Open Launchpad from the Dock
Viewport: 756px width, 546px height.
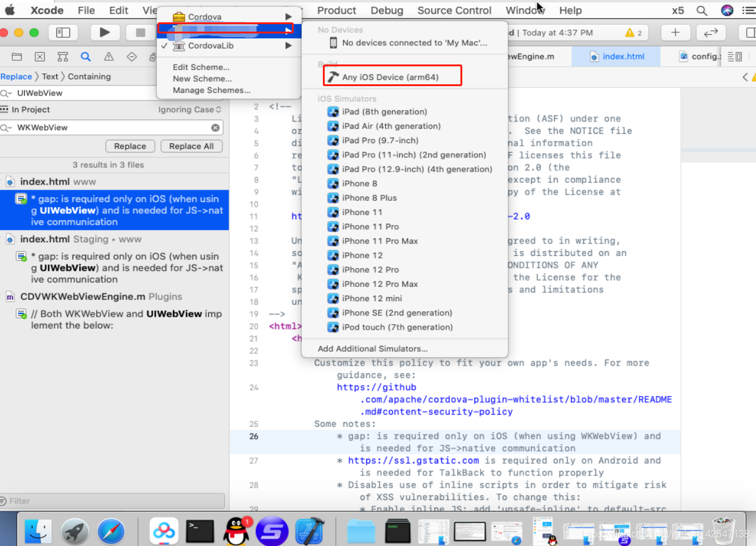pyautogui.click(x=75, y=531)
